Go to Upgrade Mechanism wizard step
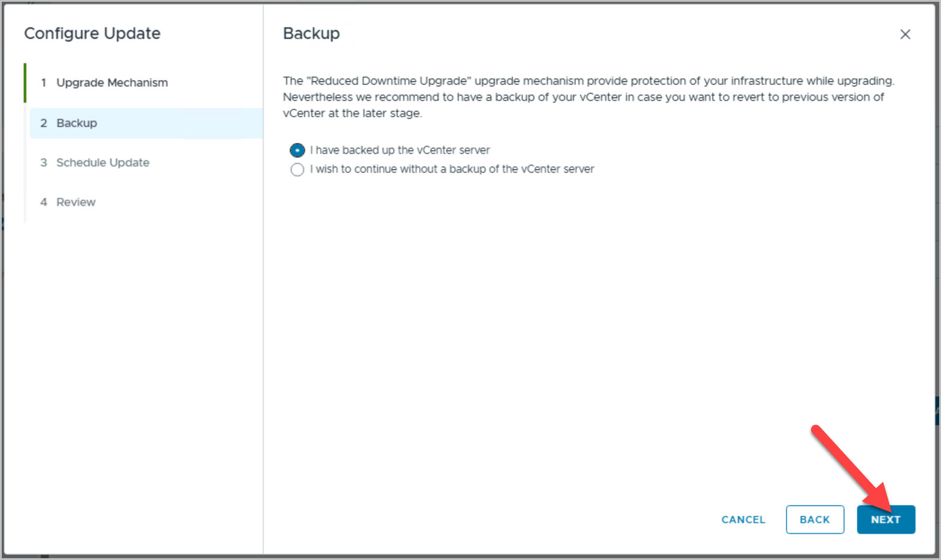The width and height of the screenshot is (941, 560). pos(112,83)
